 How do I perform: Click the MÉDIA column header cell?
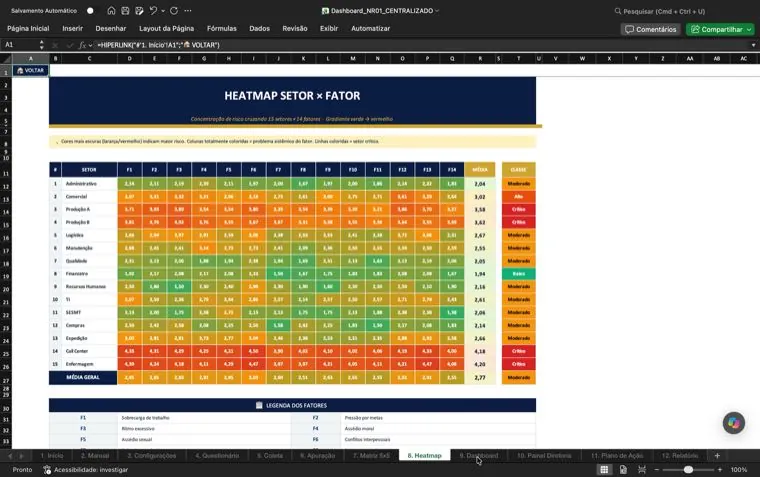479,170
